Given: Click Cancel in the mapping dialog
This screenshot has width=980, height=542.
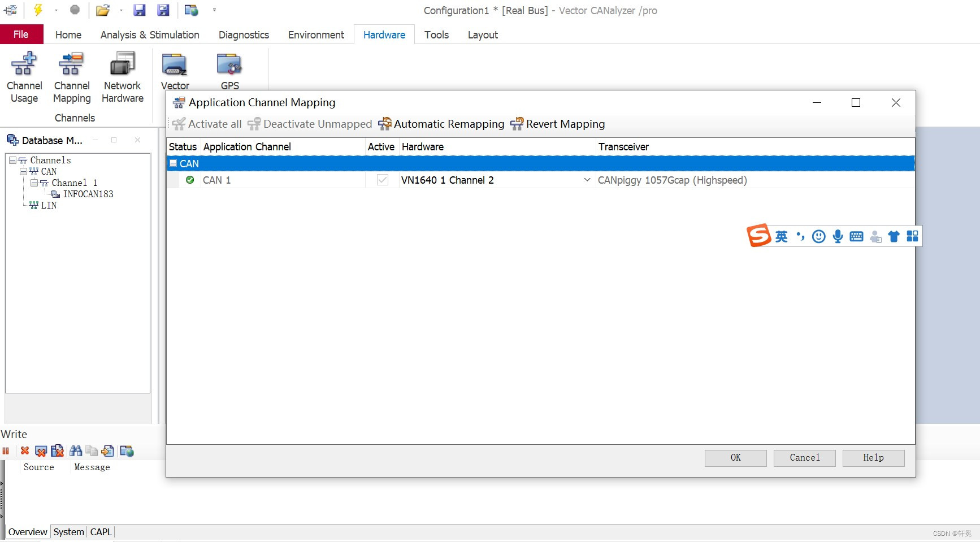Looking at the screenshot, I should [x=804, y=458].
